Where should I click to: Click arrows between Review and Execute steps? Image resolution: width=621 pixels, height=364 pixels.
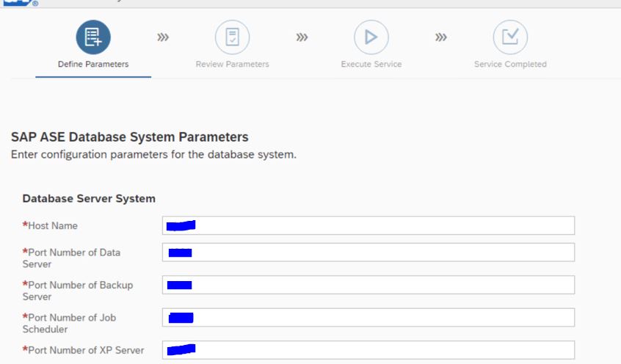pyautogui.click(x=302, y=37)
